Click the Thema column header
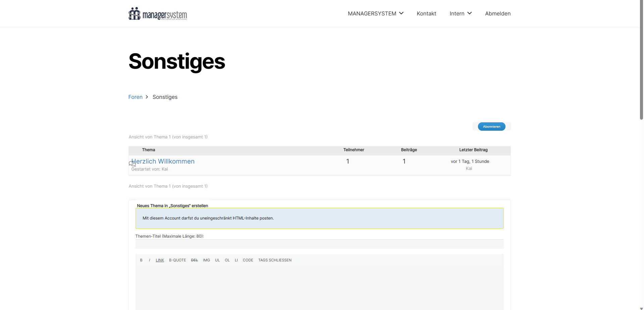This screenshot has height=310, width=644. [x=149, y=150]
